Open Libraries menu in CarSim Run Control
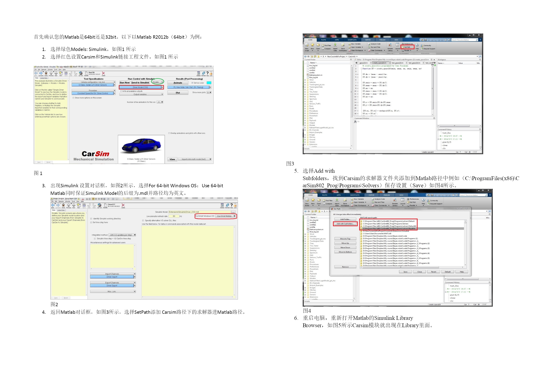The width and height of the screenshot is (555, 392). coord(50,70)
